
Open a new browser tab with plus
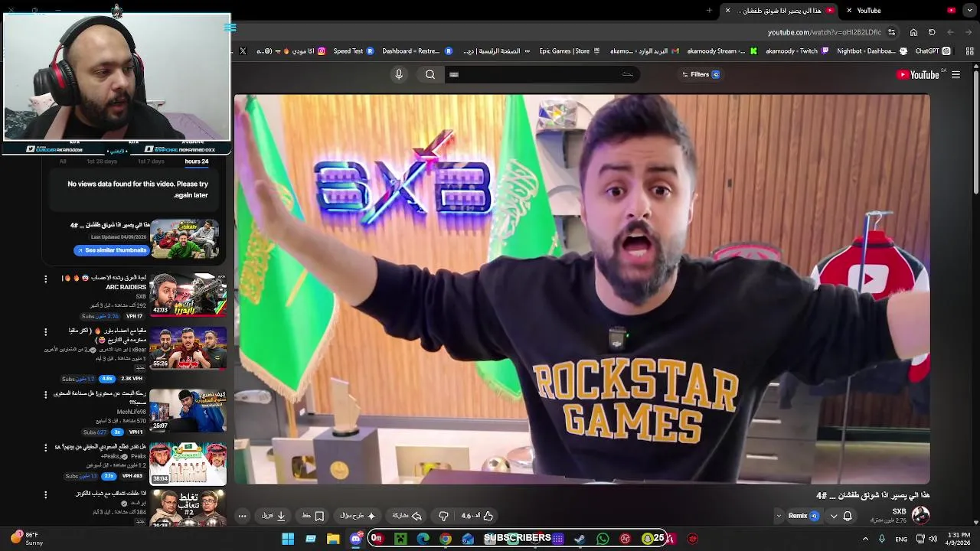click(709, 11)
